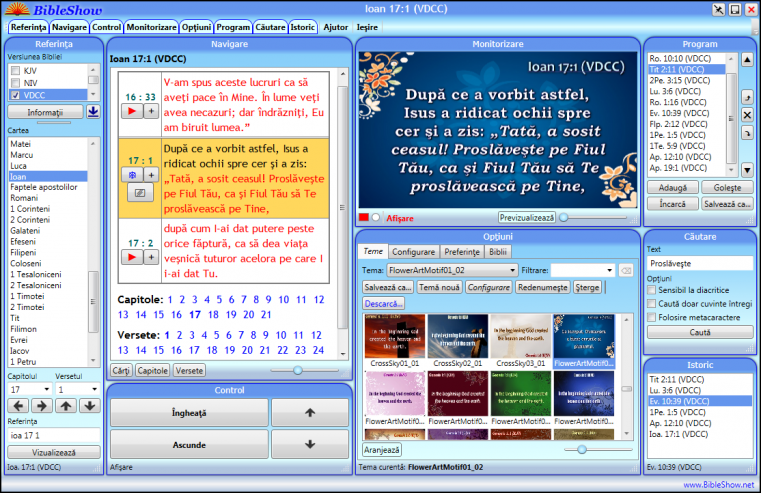Open the Ajutor menu
Screen dimensions: 761x493
point(337,27)
